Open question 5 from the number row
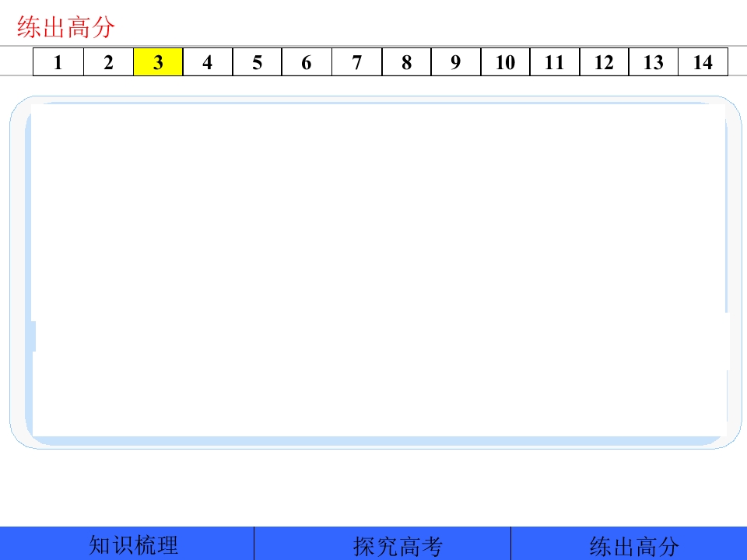747x560 pixels. pyautogui.click(x=258, y=62)
